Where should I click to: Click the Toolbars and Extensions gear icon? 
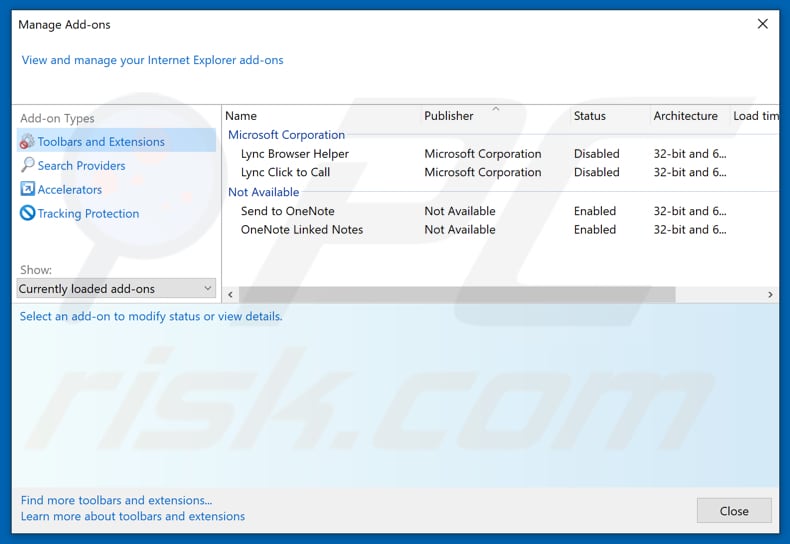point(27,142)
